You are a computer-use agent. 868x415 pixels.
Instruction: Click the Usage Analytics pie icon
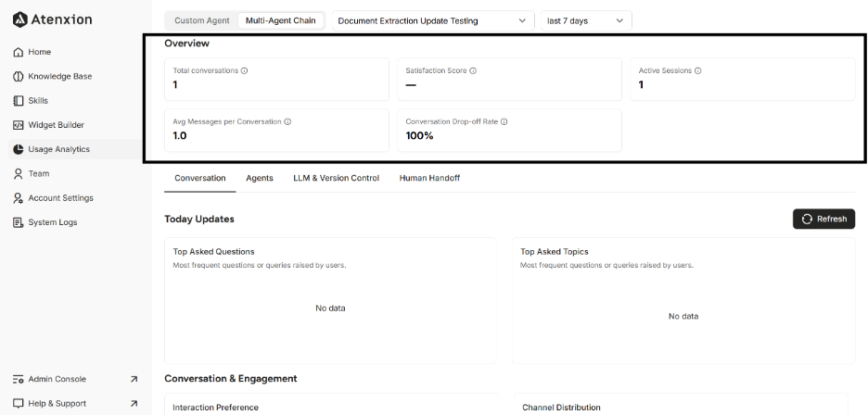[18, 149]
